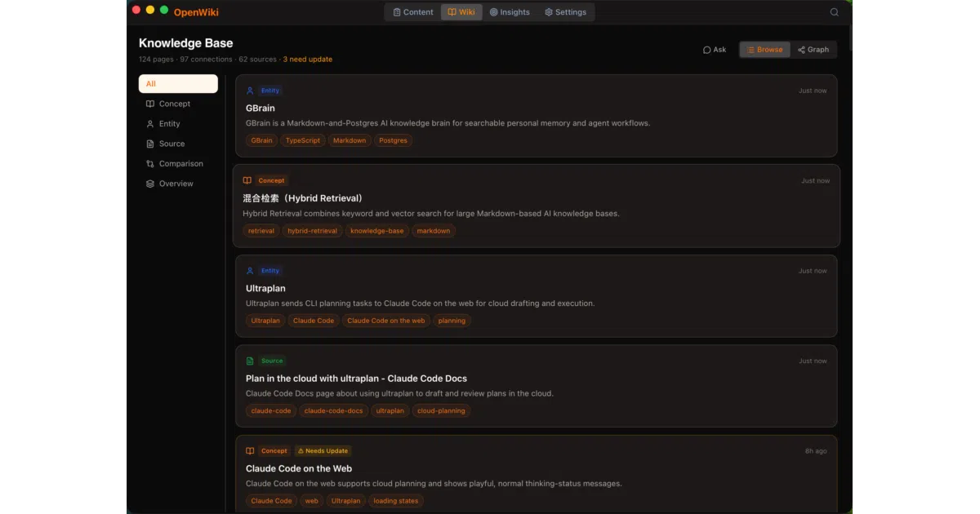Click the Markdown tag on GBrain card
Screen dimensions: 980x514
tap(350, 140)
